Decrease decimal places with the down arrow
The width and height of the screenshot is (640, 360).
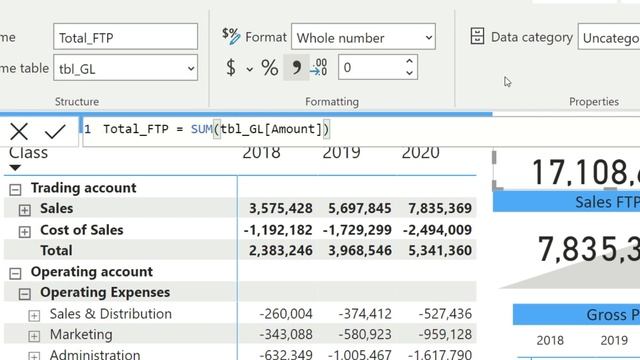(409, 73)
